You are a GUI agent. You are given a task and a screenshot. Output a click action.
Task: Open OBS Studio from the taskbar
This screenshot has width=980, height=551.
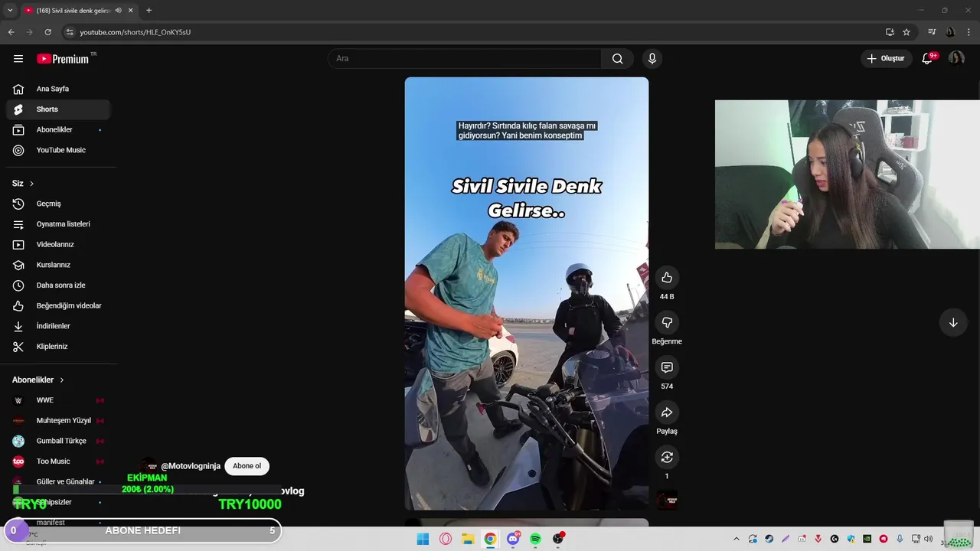[x=558, y=539]
